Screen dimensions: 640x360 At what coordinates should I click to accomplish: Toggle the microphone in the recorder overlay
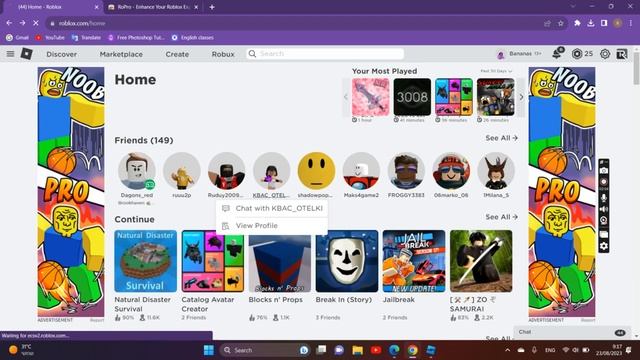pyautogui.click(x=604, y=198)
